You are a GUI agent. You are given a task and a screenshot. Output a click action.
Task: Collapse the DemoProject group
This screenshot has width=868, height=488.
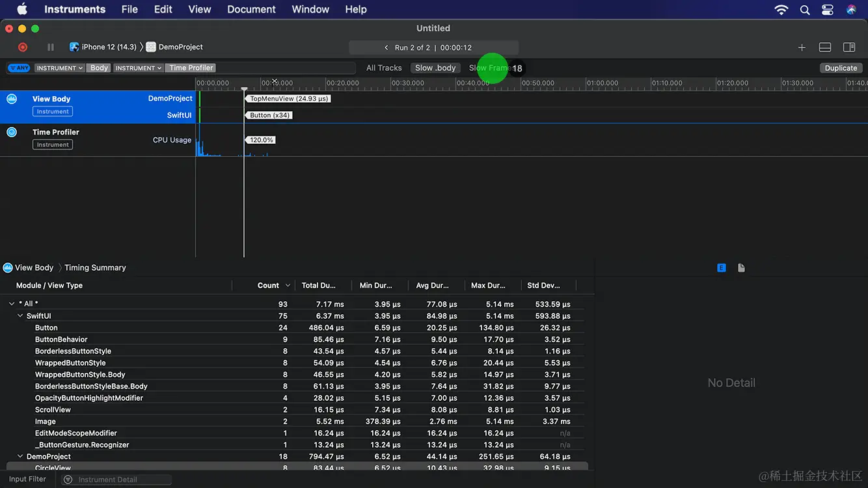(x=20, y=456)
